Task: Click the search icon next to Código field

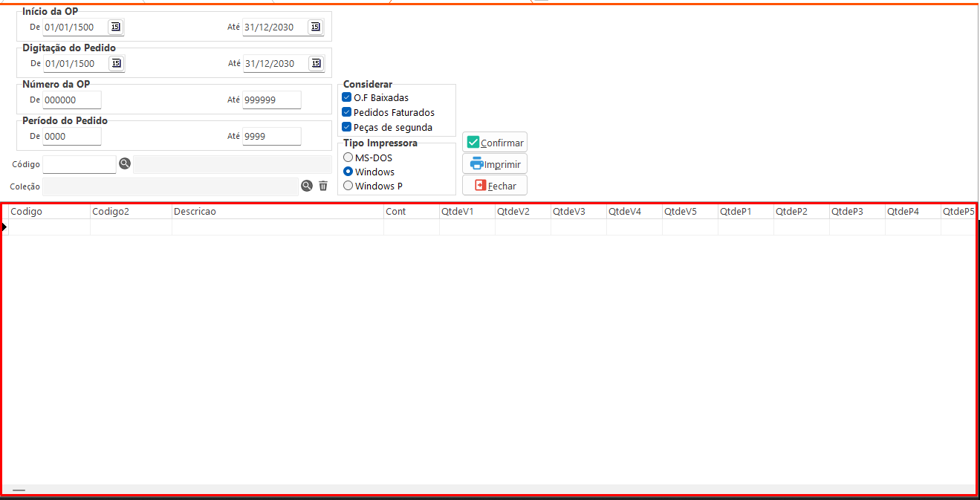Action: click(x=125, y=164)
